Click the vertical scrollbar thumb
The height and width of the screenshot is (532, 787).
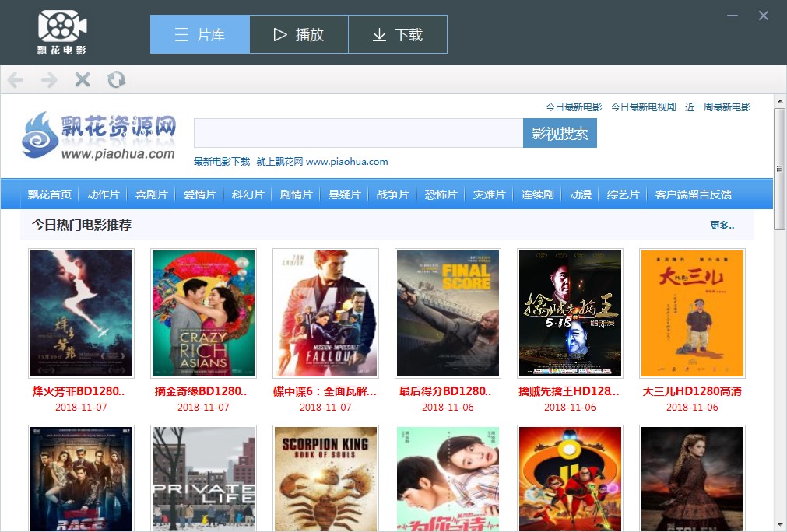point(779,169)
